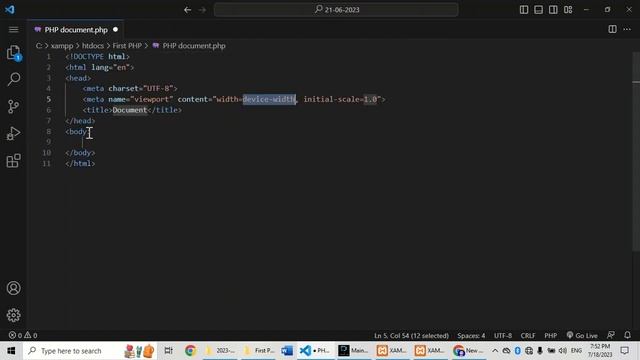Screen dimensions: 640x360
Task: Click line number 3 in the gutter
Action: (49, 78)
